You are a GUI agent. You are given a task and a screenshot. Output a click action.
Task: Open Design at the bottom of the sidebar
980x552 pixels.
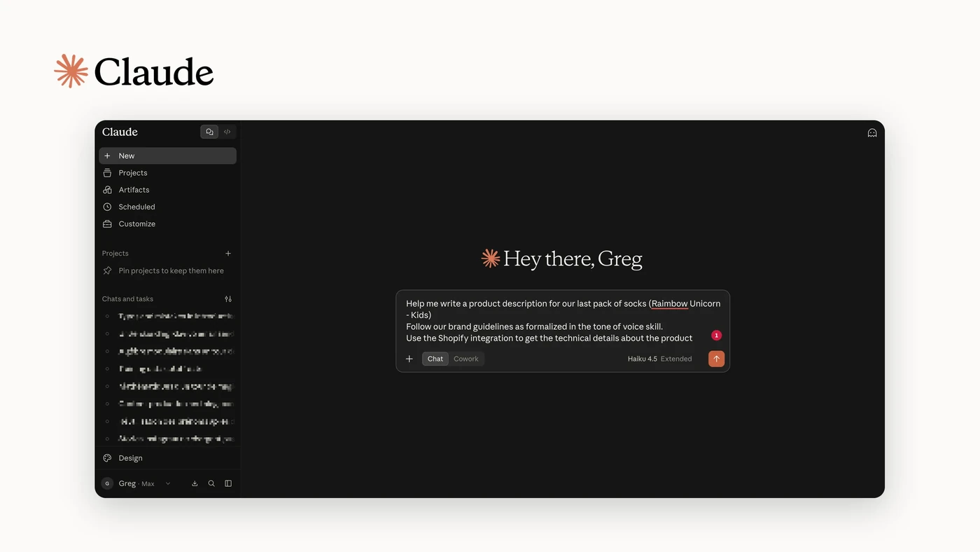coord(167,458)
